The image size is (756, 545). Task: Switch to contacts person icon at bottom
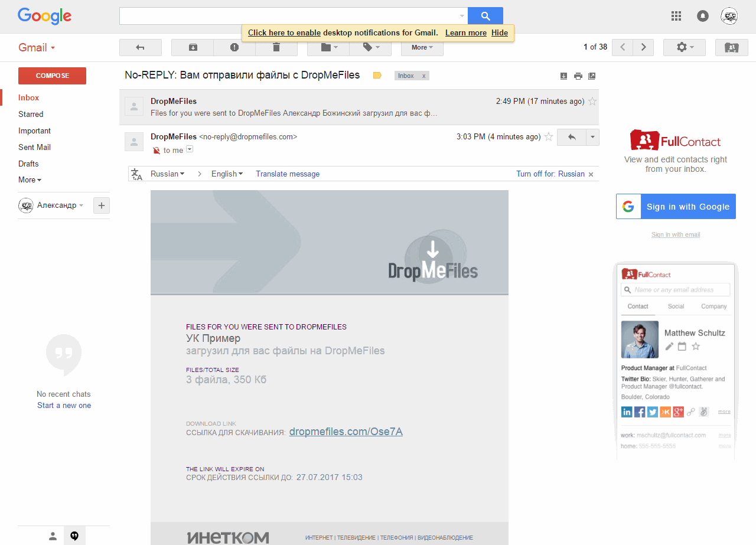pos(53,536)
